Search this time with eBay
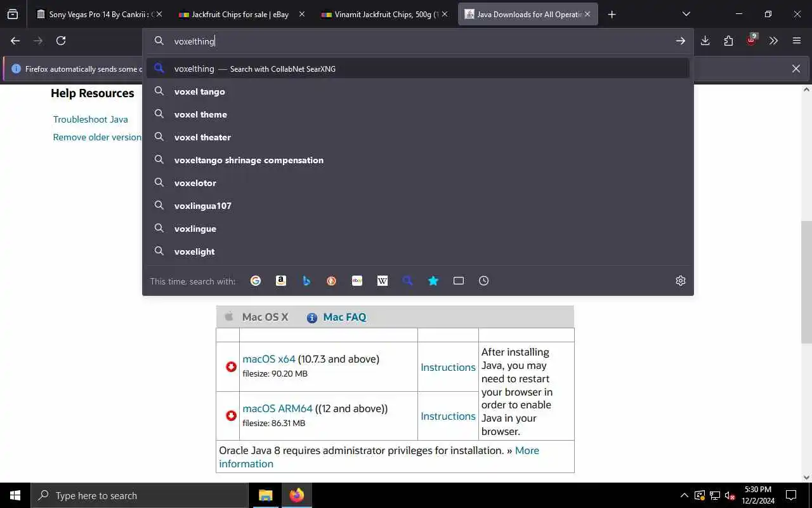The height and width of the screenshot is (508, 812). click(357, 281)
